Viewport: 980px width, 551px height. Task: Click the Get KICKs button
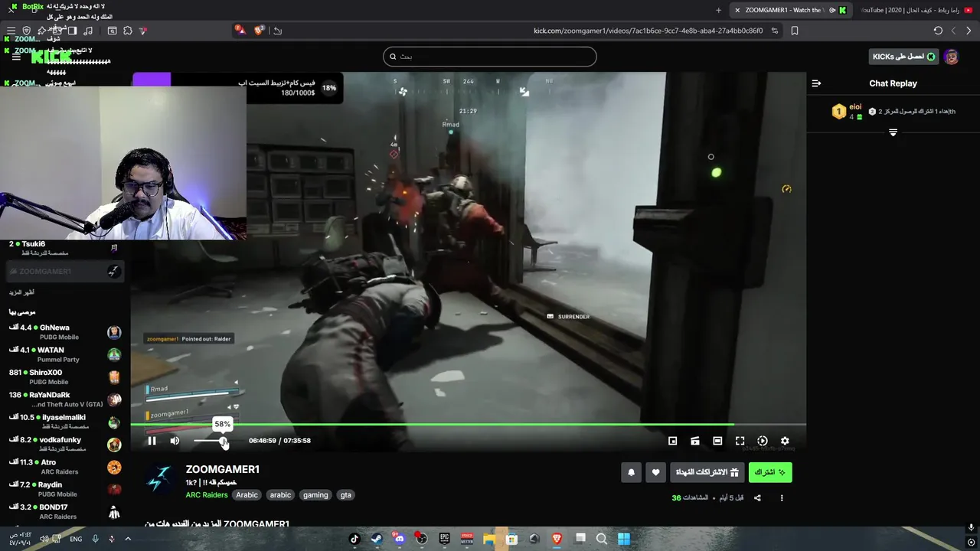(x=904, y=57)
